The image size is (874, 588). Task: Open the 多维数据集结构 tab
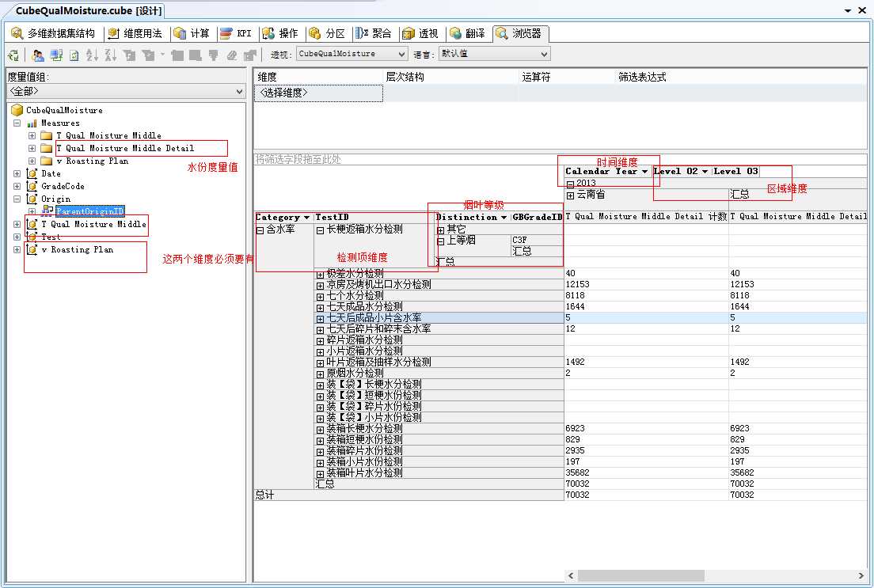[x=54, y=33]
